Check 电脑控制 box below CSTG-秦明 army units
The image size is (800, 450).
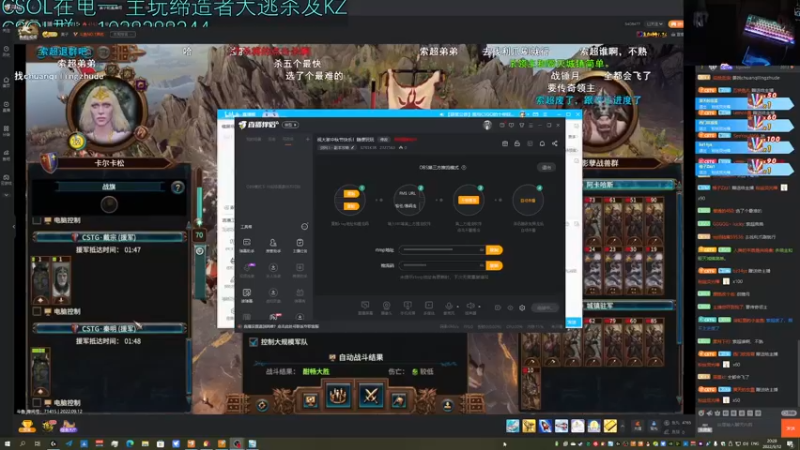[x=37, y=403]
